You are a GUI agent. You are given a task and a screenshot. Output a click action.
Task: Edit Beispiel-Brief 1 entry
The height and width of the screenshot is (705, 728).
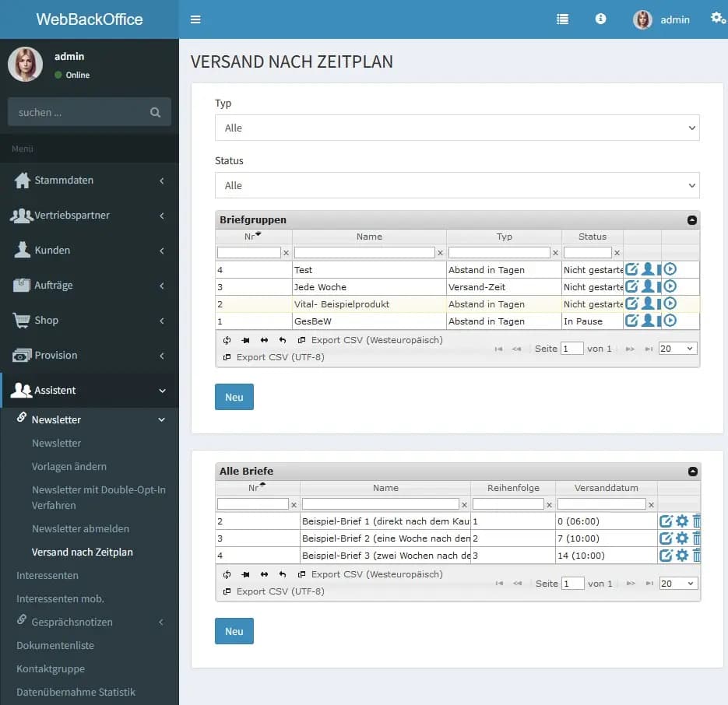pos(666,521)
